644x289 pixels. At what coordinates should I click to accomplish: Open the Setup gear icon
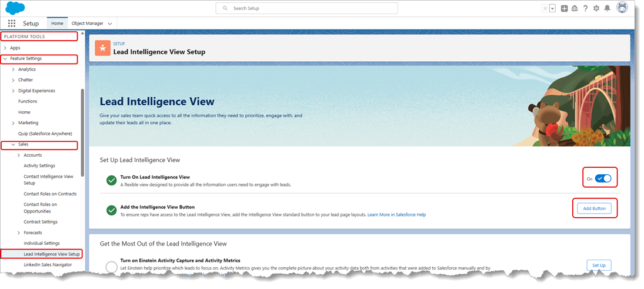596,8
